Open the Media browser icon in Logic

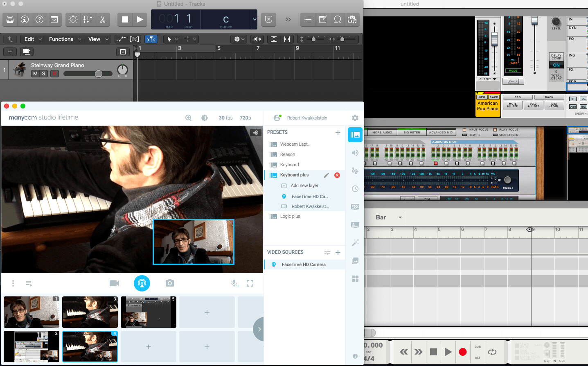352,19
